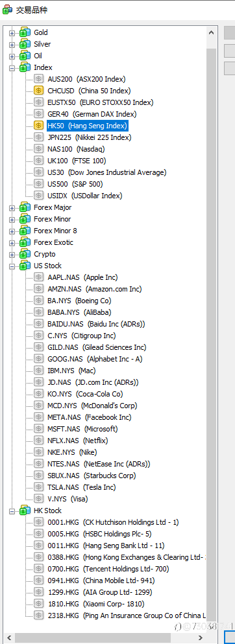The width and height of the screenshot is (235, 644).
Task: Expand the Gold group
Action: 12,32
